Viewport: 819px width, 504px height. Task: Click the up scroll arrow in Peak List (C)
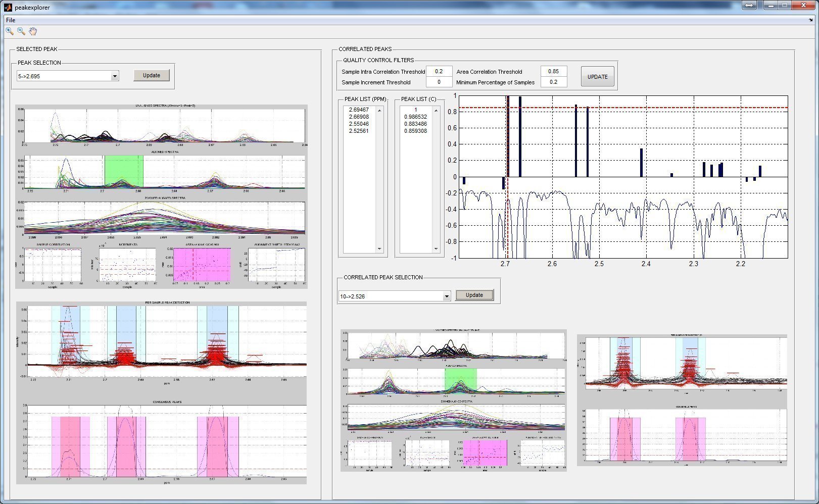(x=436, y=110)
